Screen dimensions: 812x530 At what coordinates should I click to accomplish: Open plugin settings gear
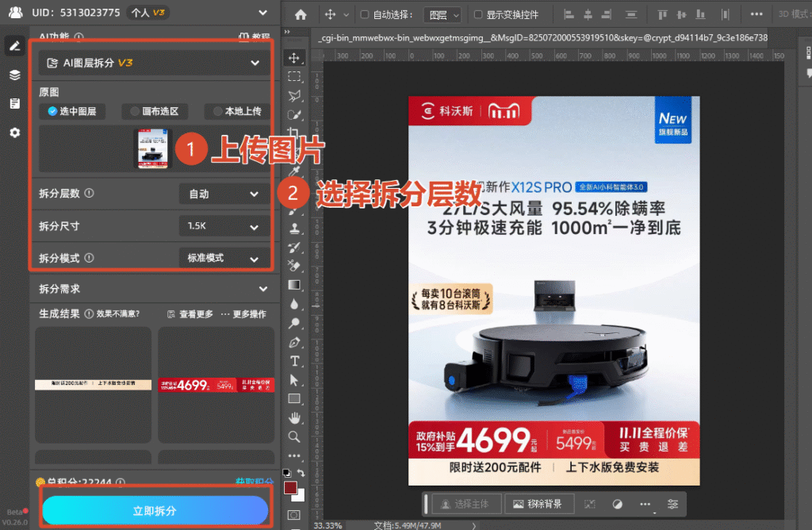[15, 132]
